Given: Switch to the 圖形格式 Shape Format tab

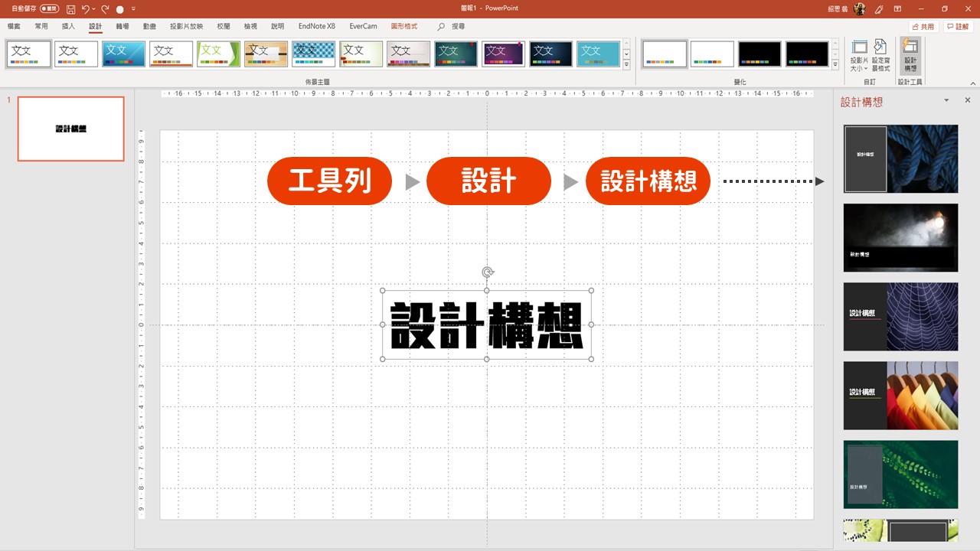Looking at the screenshot, I should [x=404, y=26].
